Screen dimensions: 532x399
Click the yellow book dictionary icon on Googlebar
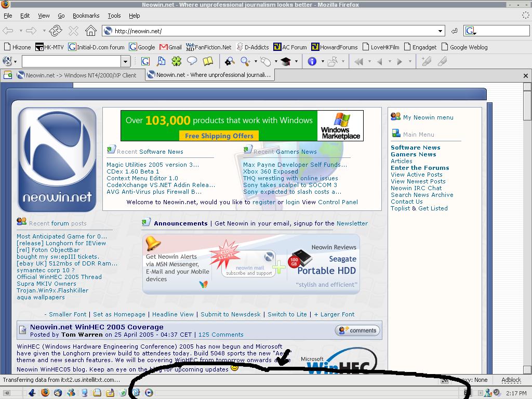207,61
